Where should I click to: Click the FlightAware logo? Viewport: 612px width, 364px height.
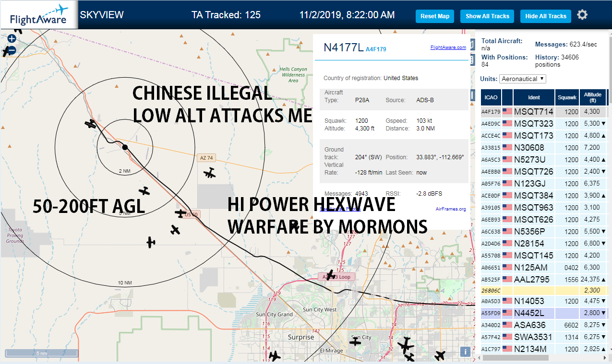pos(39,15)
